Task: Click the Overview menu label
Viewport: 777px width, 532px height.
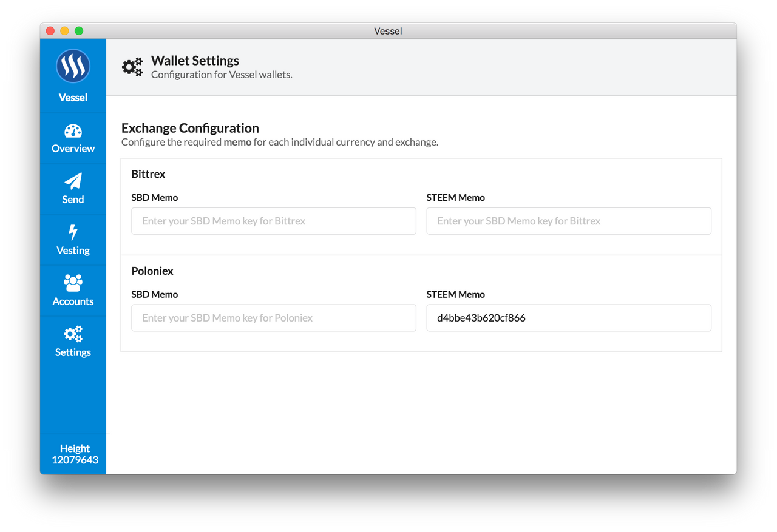Action: [73, 149]
